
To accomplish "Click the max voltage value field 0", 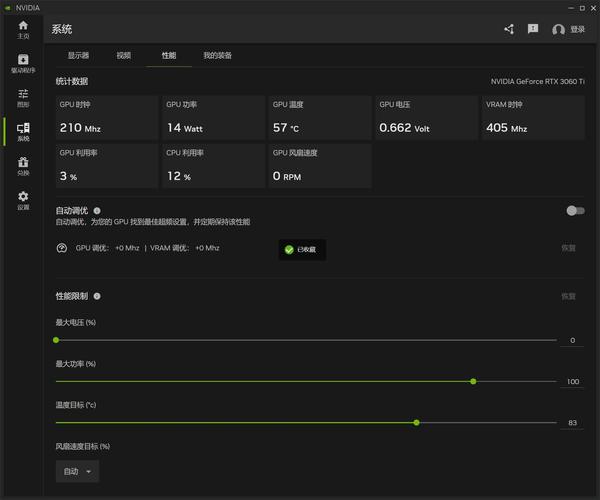I will 572,340.
